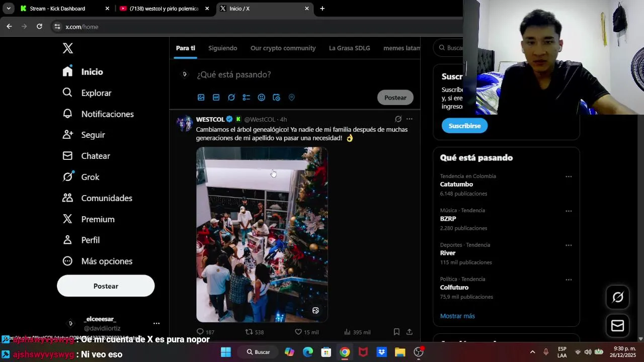Click the Grok enhance icon in the composer
The width and height of the screenshot is (644, 362).
click(x=231, y=98)
